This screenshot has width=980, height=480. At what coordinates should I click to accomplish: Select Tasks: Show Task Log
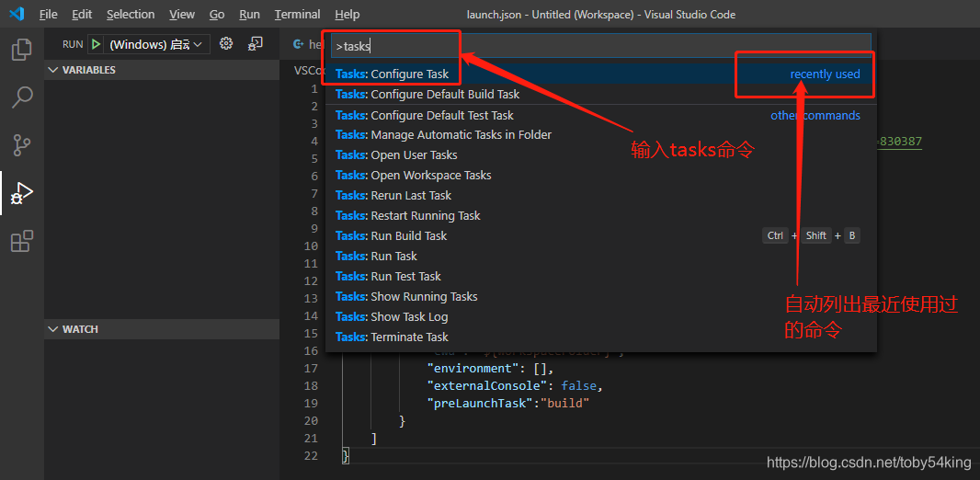point(600,316)
